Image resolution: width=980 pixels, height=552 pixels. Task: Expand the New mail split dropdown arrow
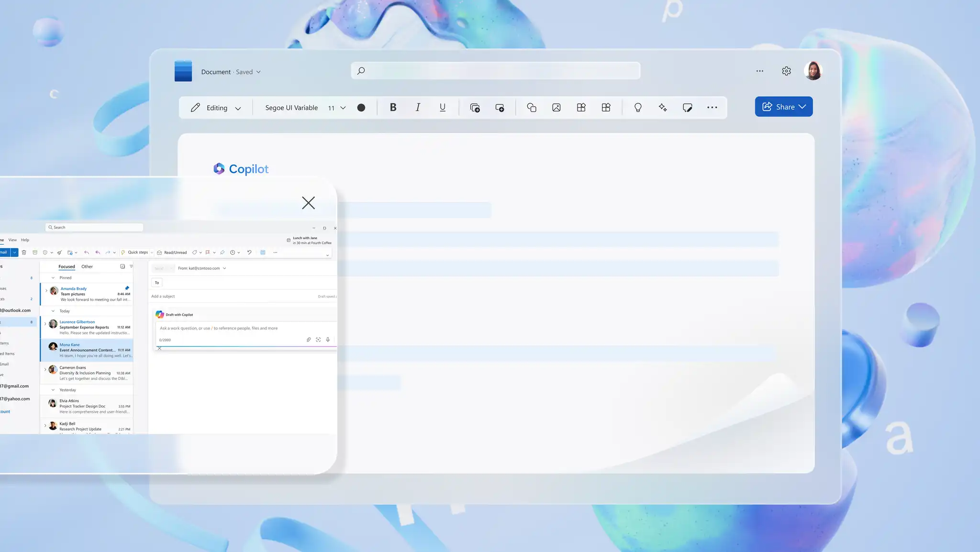tap(15, 253)
